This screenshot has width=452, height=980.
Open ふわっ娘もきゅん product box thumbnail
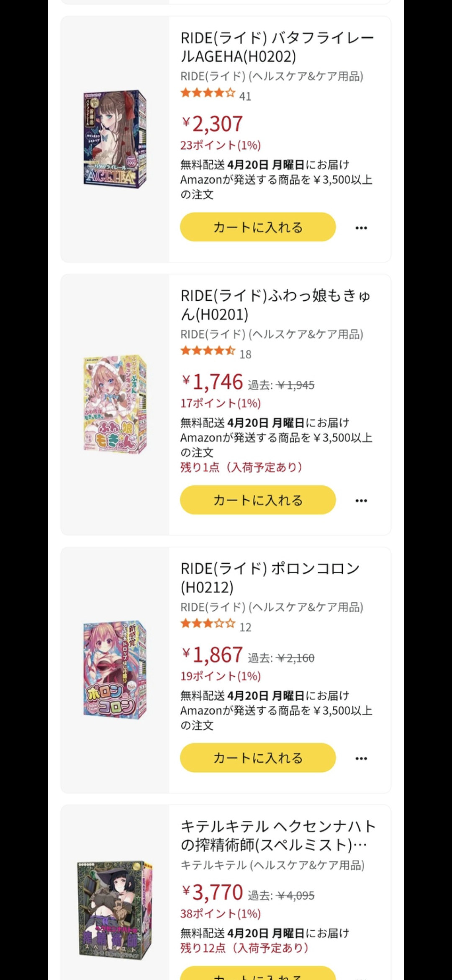pyautogui.click(x=115, y=405)
